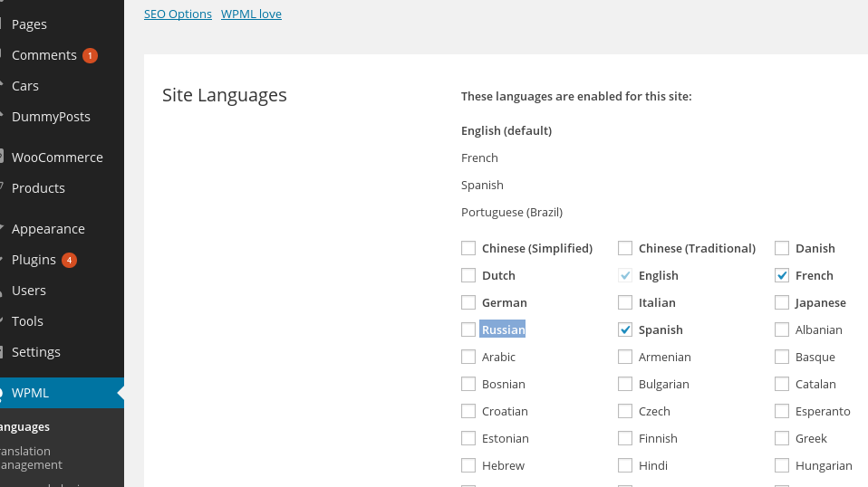Screen dimensions: 868x487
Task: Tick the Estonian checkbox
Action: pos(468,438)
